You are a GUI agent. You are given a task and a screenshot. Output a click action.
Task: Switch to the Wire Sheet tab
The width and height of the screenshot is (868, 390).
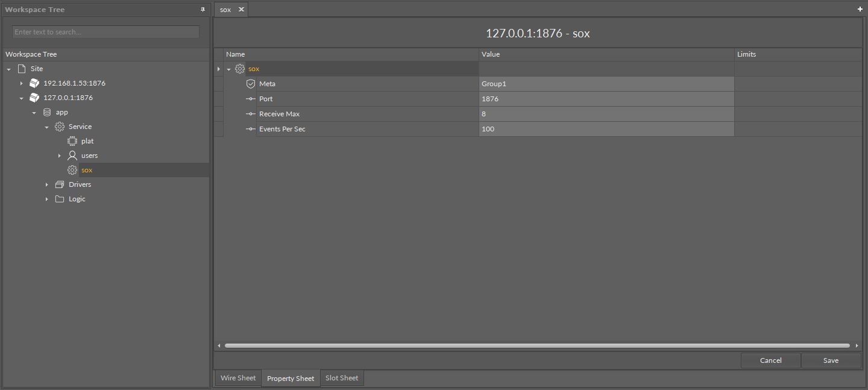tap(238, 378)
